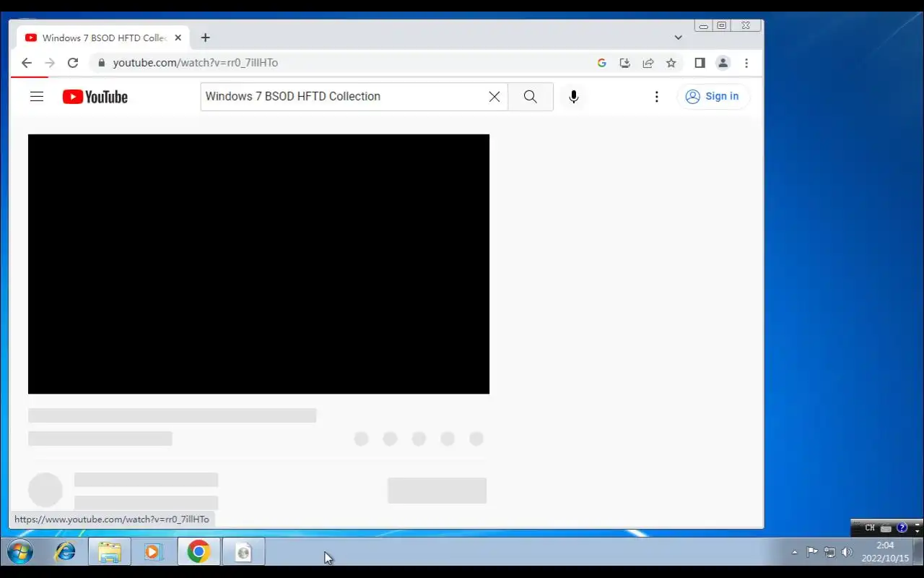
Task: Clear the YouTube search box text
Action: 494,97
